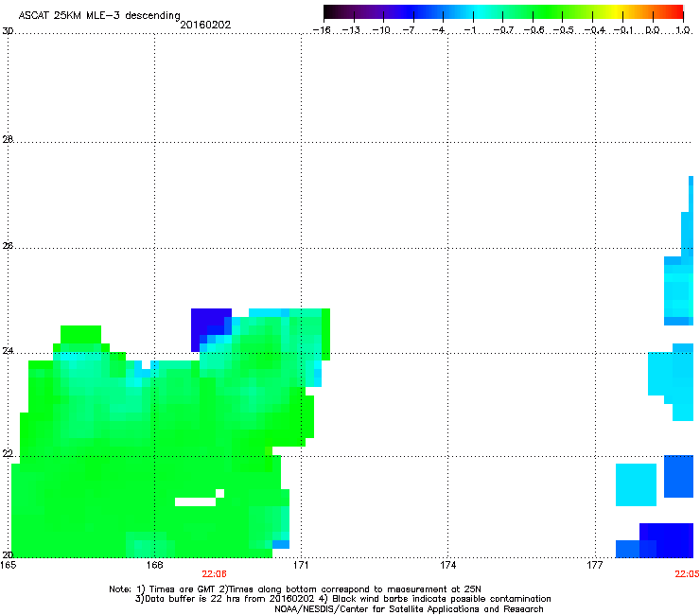Click the colorbar label -10
The image size is (700, 615).
381,30
